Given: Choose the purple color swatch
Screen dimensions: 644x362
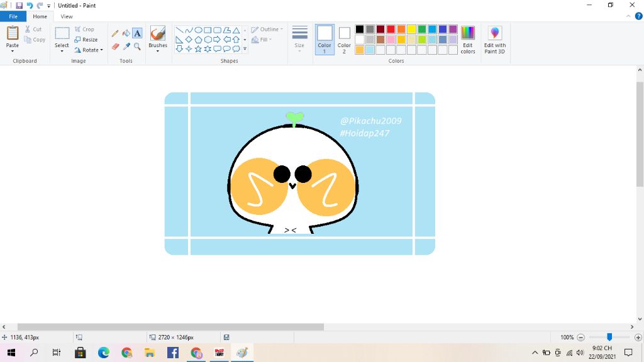Looking at the screenshot, I should 453,29.
